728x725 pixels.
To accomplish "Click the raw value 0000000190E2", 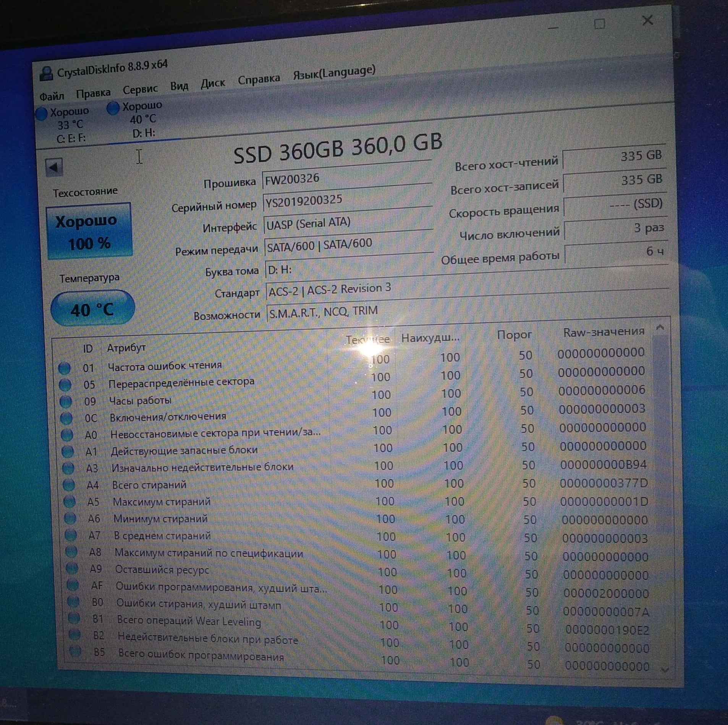I will click(607, 630).
